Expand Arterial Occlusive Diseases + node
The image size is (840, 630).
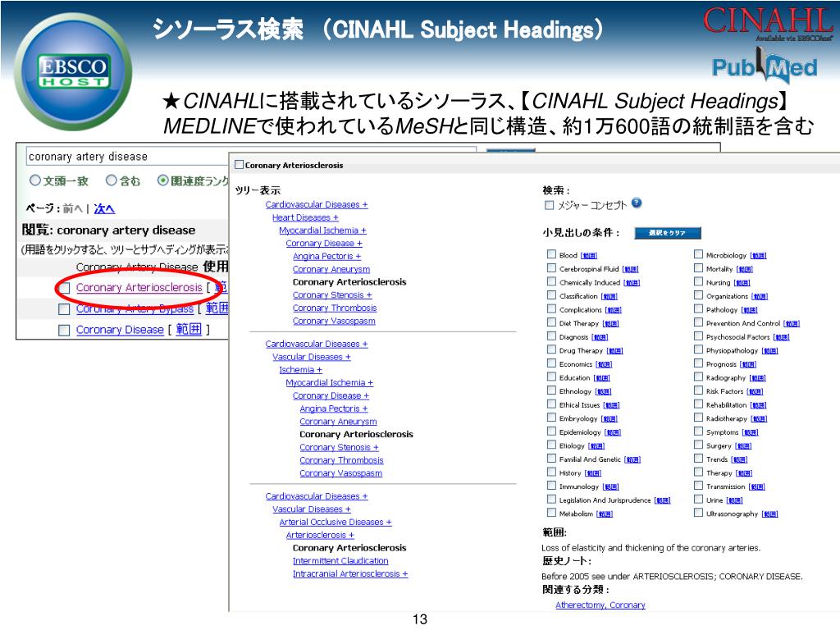pyautogui.click(x=336, y=522)
